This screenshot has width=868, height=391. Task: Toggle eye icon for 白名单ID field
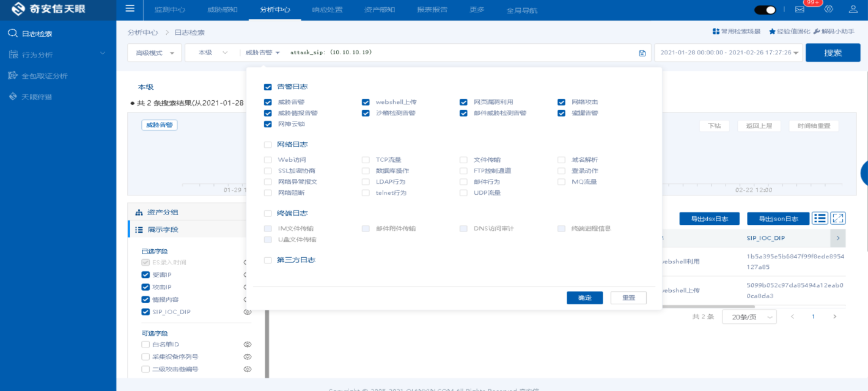248,345
